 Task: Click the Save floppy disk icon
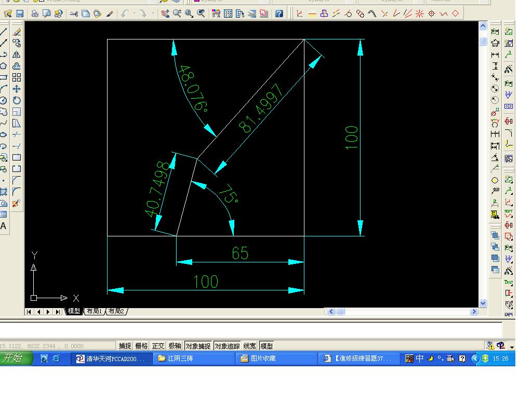20,14
